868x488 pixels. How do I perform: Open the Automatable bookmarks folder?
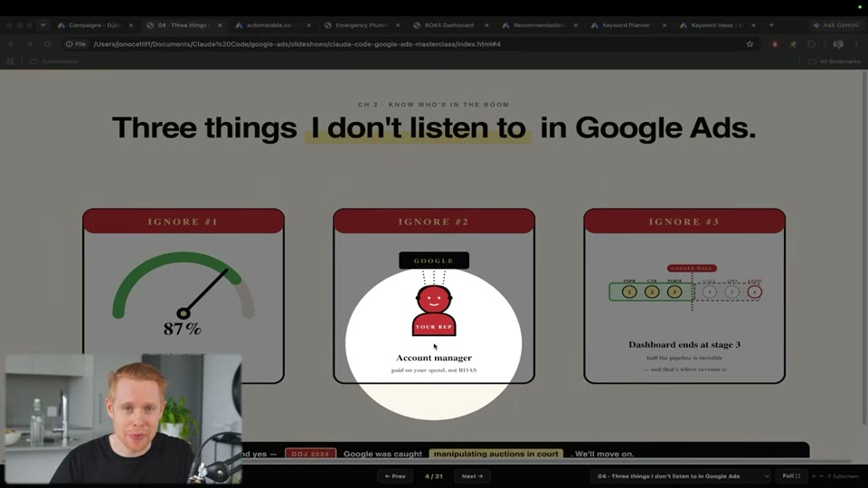coord(54,61)
